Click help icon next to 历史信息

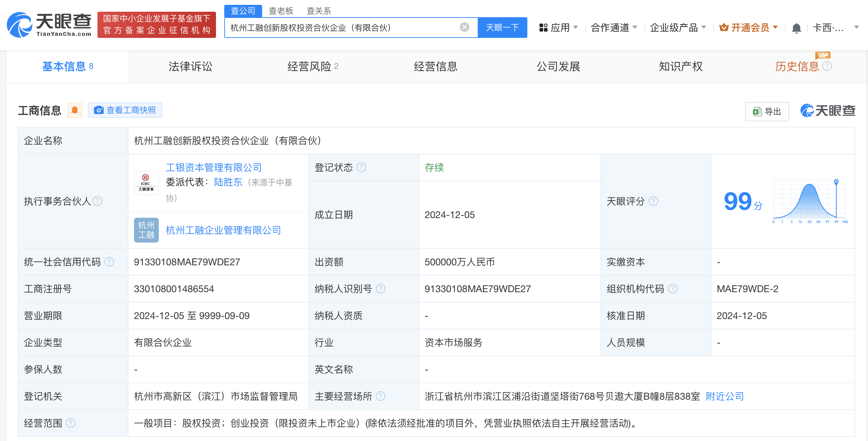coord(827,66)
